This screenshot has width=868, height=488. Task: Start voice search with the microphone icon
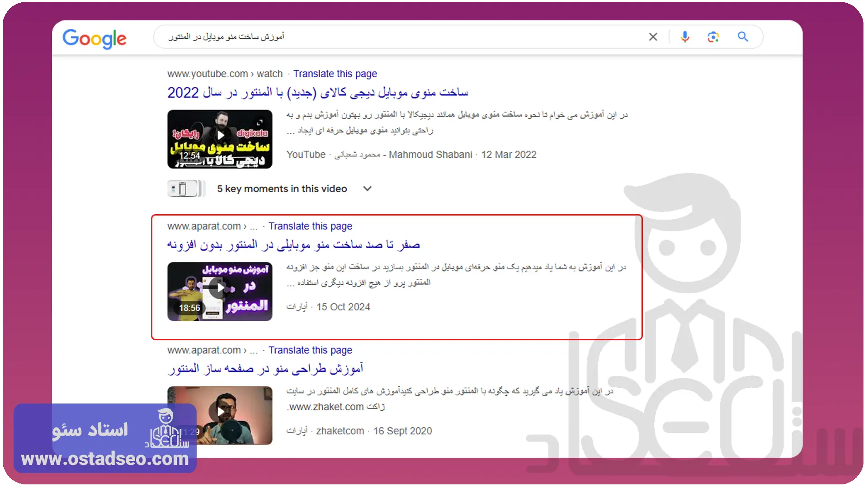[685, 37]
